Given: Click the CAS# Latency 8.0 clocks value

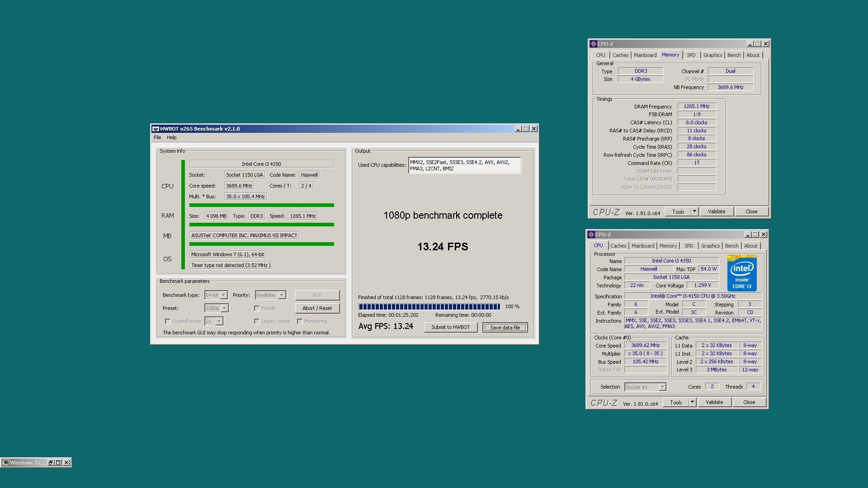Looking at the screenshot, I should pos(697,122).
